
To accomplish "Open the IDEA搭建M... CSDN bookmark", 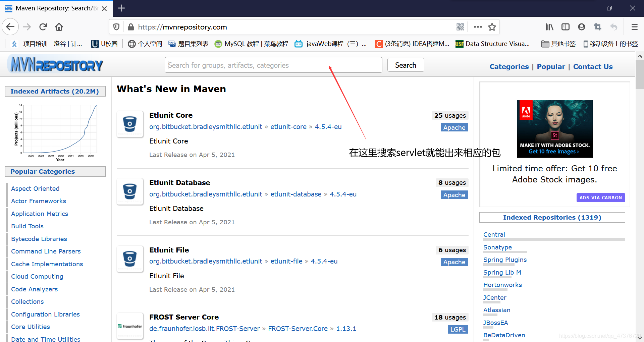I will click(412, 44).
